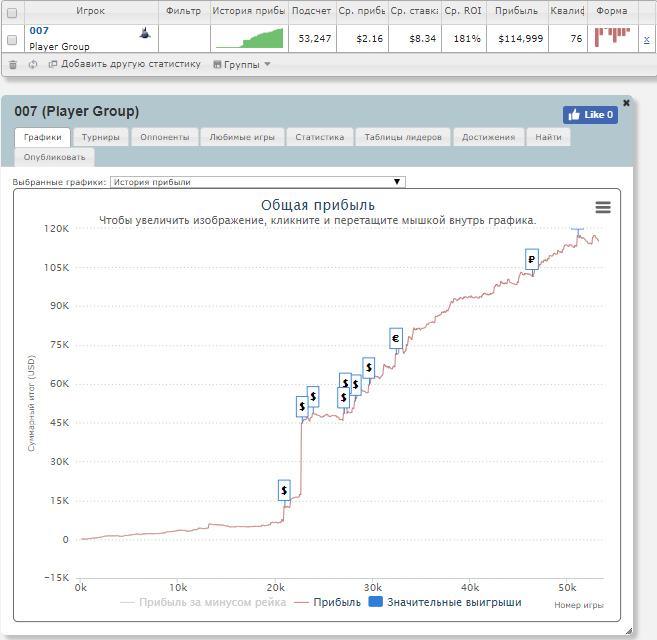This screenshot has height=640, width=657.
Task: Sort by the 'Подсчет' column header
Action: pos(312,11)
